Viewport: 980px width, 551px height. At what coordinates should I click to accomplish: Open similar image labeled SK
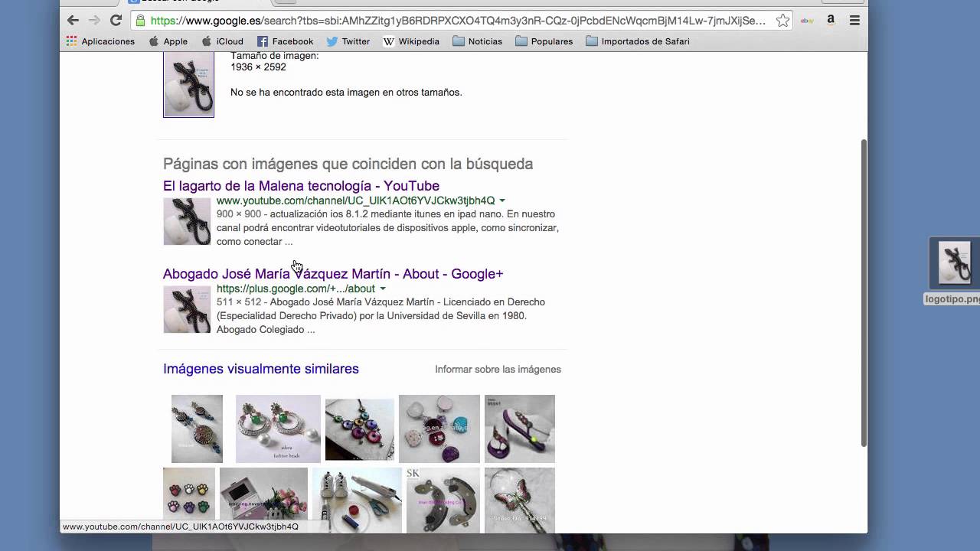pos(443,500)
